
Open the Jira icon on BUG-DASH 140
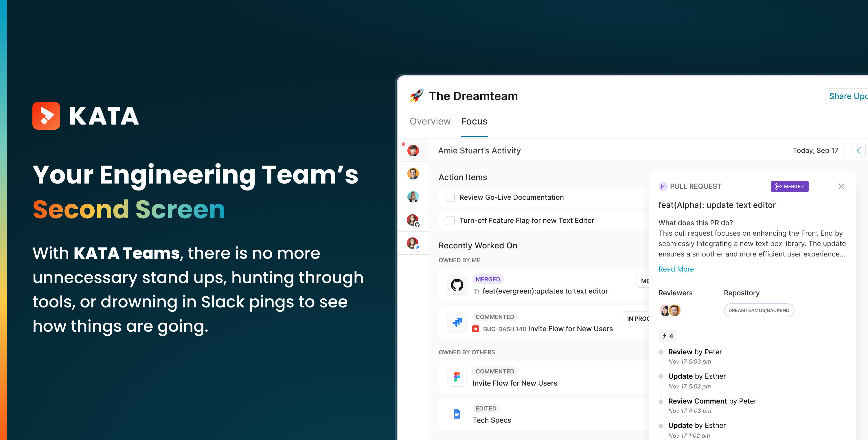(x=457, y=322)
